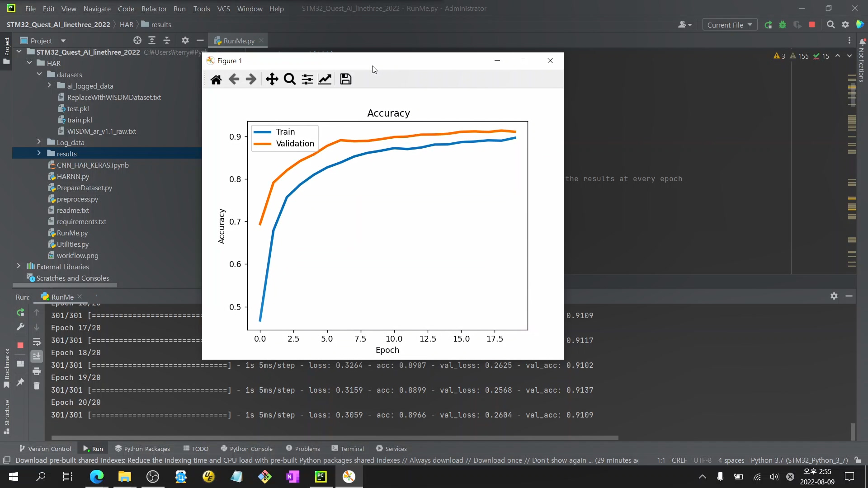Open the Refactor menu
This screenshot has width=868, height=488.
pyautogui.click(x=154, y=9)
